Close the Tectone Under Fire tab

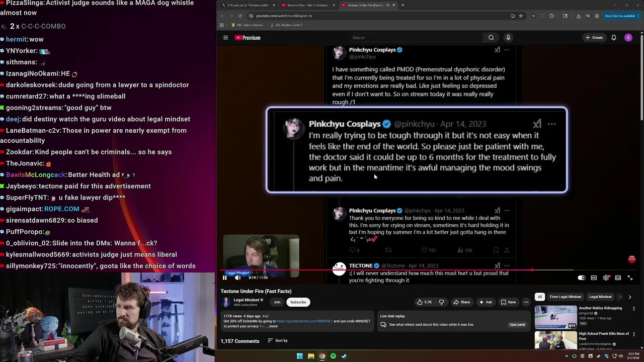coord(394,5)
